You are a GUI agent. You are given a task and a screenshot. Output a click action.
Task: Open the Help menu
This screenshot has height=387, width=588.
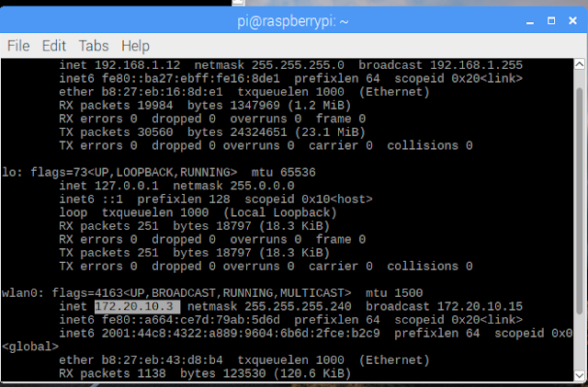click(x=135, y=46)
